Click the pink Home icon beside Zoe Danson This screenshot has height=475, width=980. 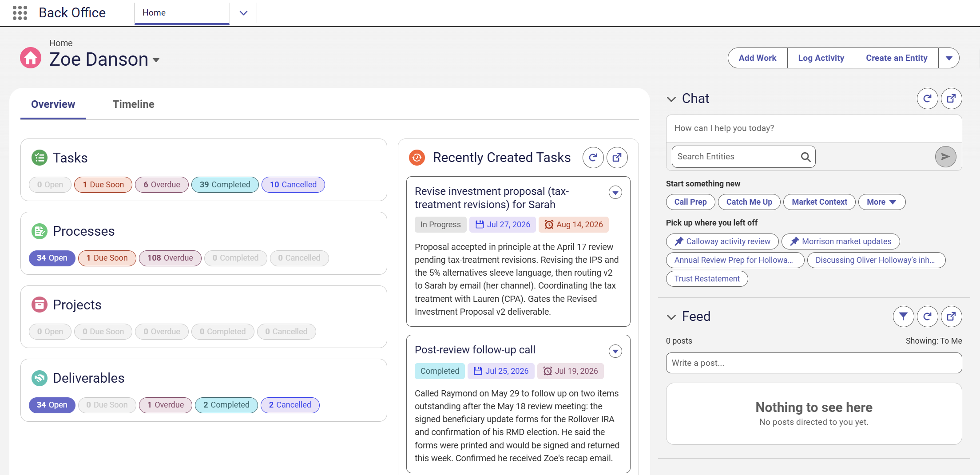pyautogui.click(x=31, y=58)
